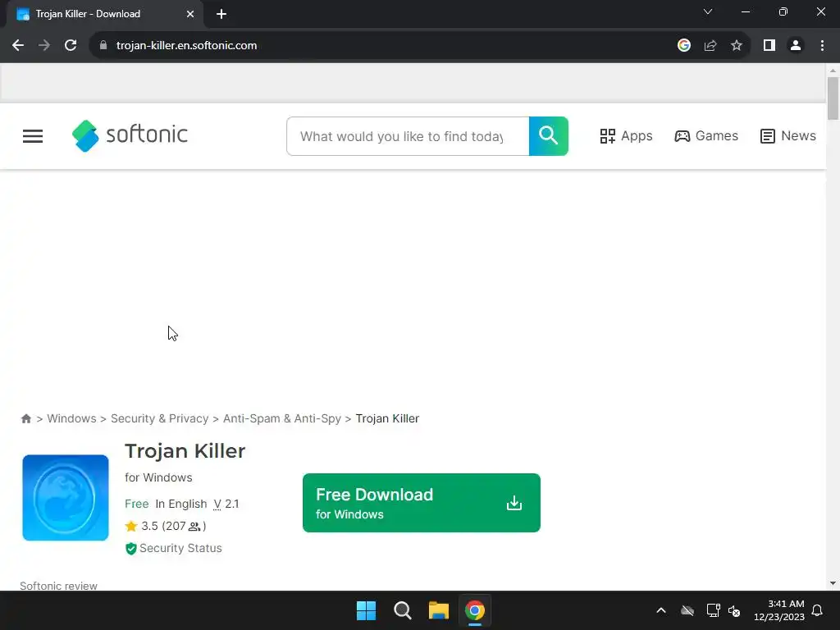Open Security & Privacy breadcrumb link

(x=160, y=418)
